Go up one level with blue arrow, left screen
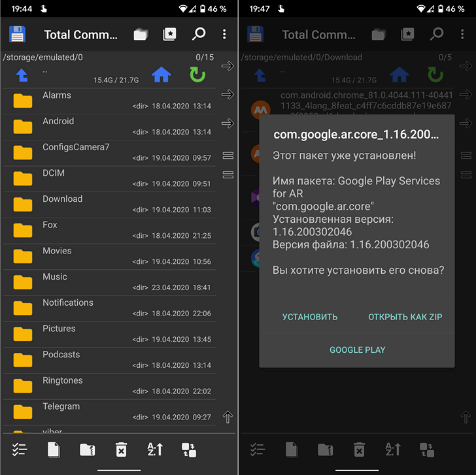 tap(22, 75)
